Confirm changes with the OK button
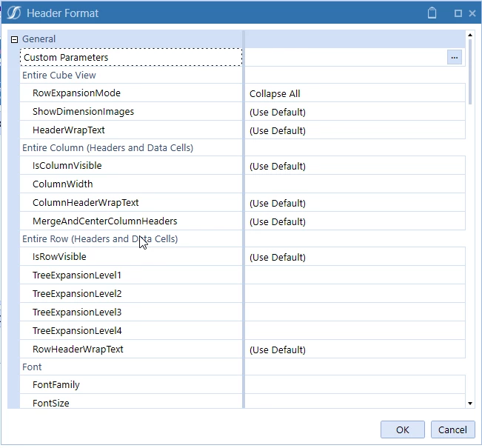Image resolution: width=482 pixels, height=448 pixels. (403, 429)
